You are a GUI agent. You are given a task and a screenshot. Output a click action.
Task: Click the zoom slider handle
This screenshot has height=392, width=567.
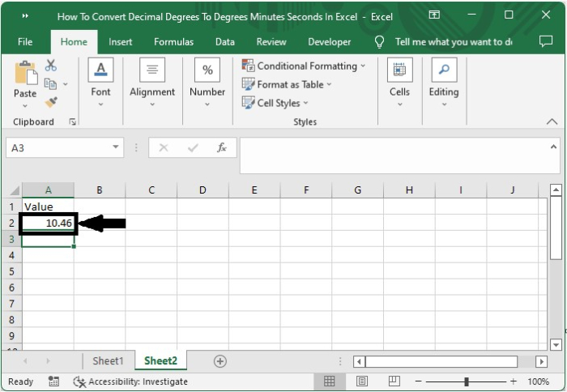coord(467,381)
